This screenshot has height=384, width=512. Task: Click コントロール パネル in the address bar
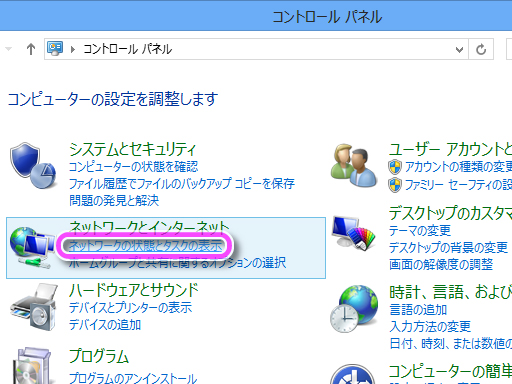[127, 49]
